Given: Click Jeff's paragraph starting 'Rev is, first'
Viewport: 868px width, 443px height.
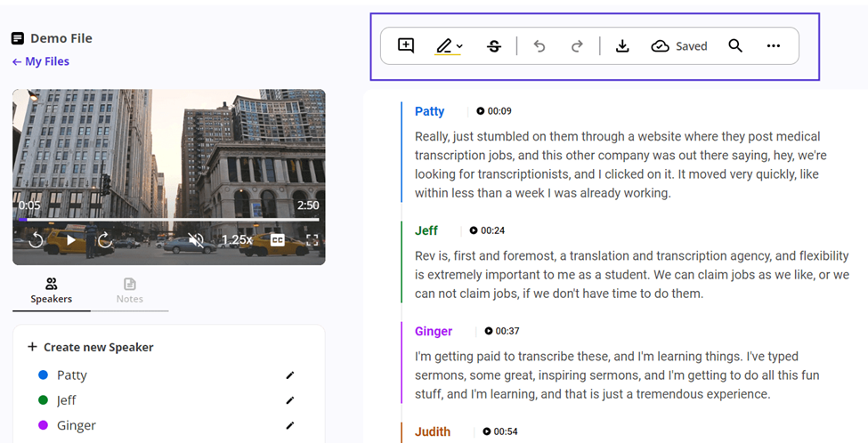Looking at the screenshot, I should tap(631, 275).
